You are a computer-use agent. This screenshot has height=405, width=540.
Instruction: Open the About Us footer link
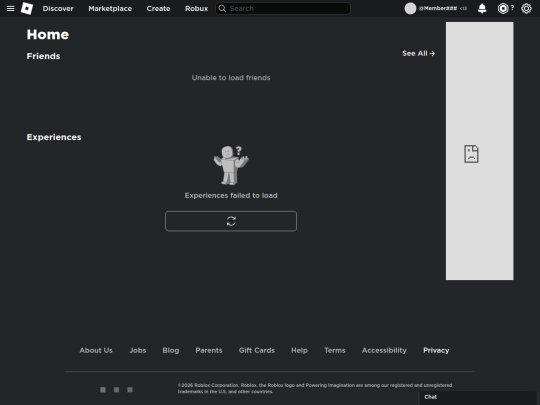click(x=96, y=350)
